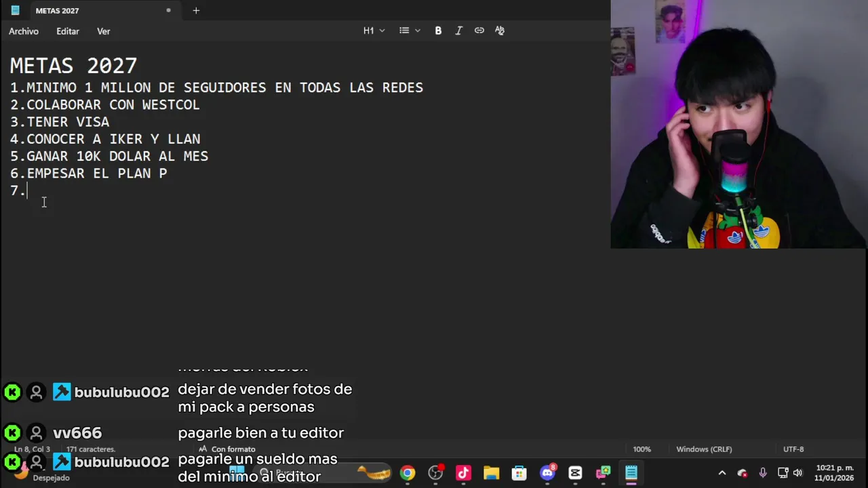Open Microsoft Store from the taskbar

click(519, 473)
